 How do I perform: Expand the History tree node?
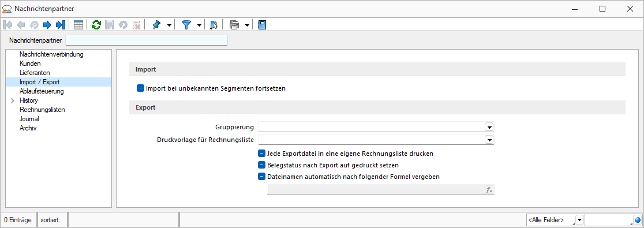(12, 100)
